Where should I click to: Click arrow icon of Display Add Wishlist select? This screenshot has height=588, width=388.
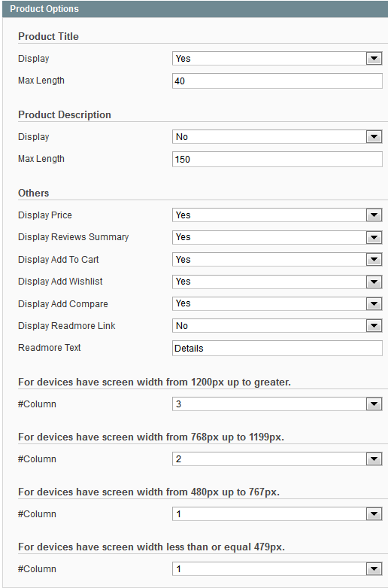[x=374, y=282]
